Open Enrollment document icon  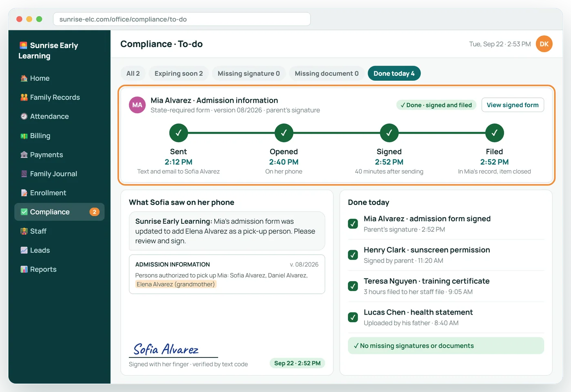point(24,193)
